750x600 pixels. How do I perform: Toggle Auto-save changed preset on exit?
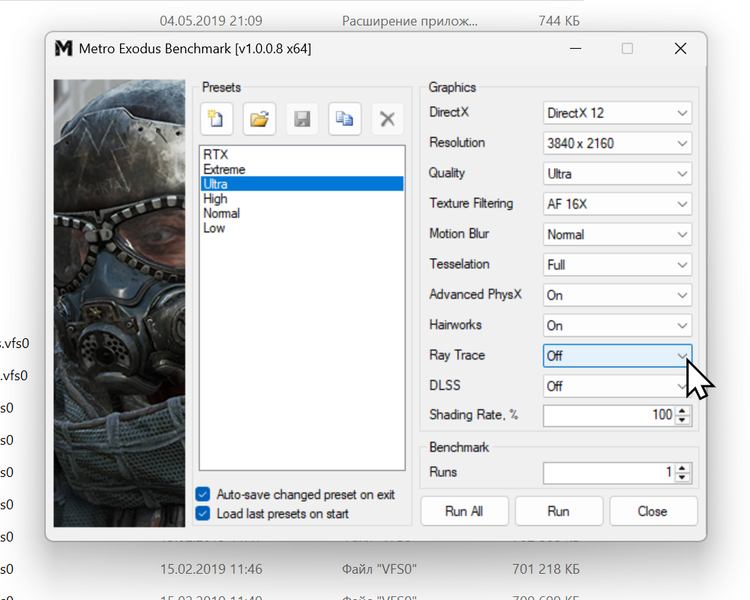tap(296, 494)
